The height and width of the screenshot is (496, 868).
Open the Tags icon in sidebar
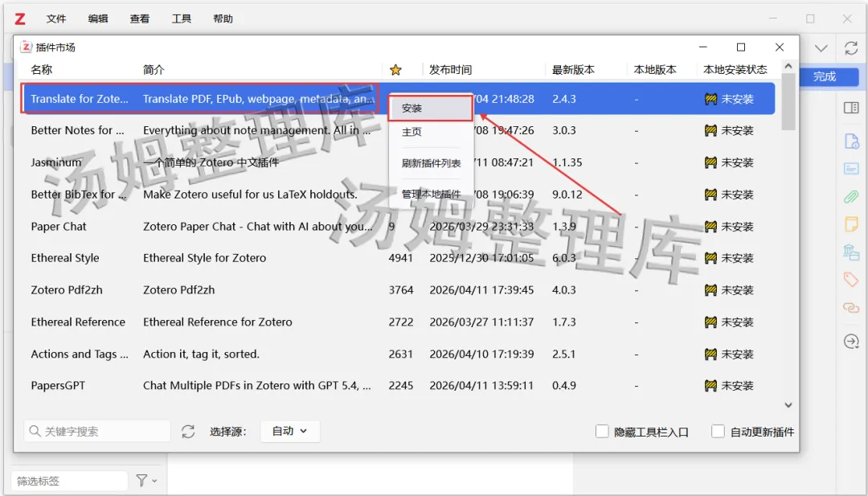pyautogui.click(x=851, y=280)
